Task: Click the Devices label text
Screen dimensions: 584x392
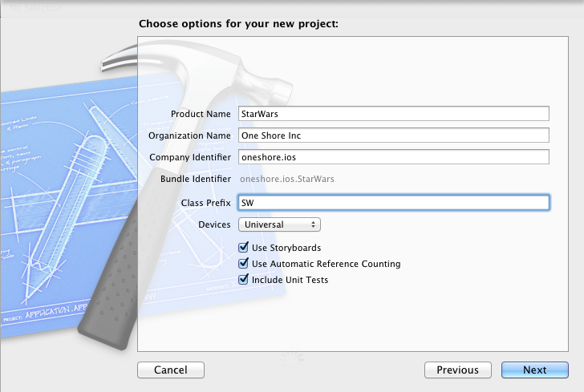Action: click(x=214, y=225)
